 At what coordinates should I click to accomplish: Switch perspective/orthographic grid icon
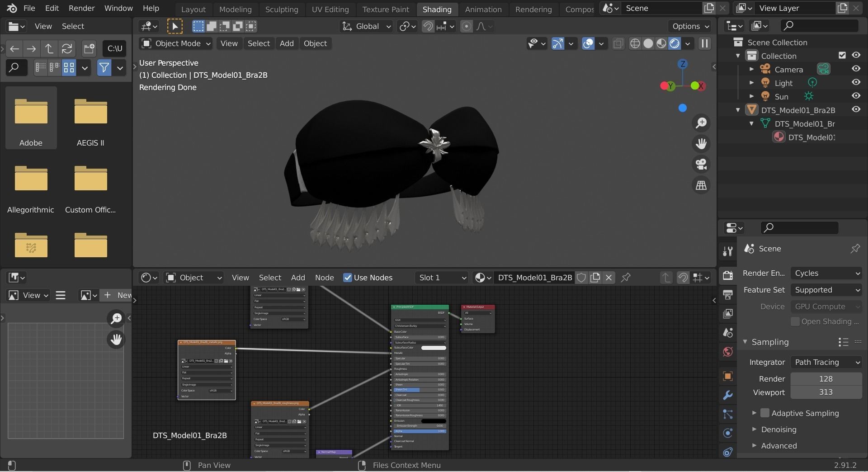coord(701,185)
